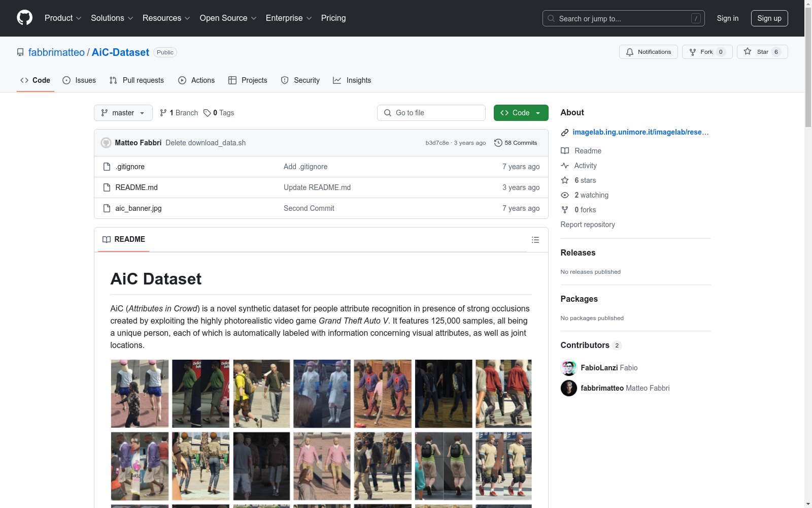Image resolution: width=812 pixels, height=508 pixels.
Task: Open the GitHub logo homepage
Action: point(24,18)
